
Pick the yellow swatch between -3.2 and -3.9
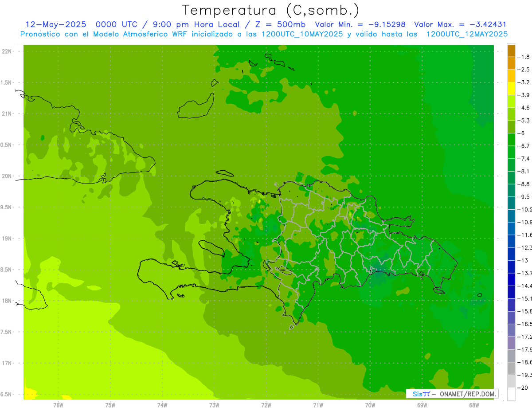511,89
